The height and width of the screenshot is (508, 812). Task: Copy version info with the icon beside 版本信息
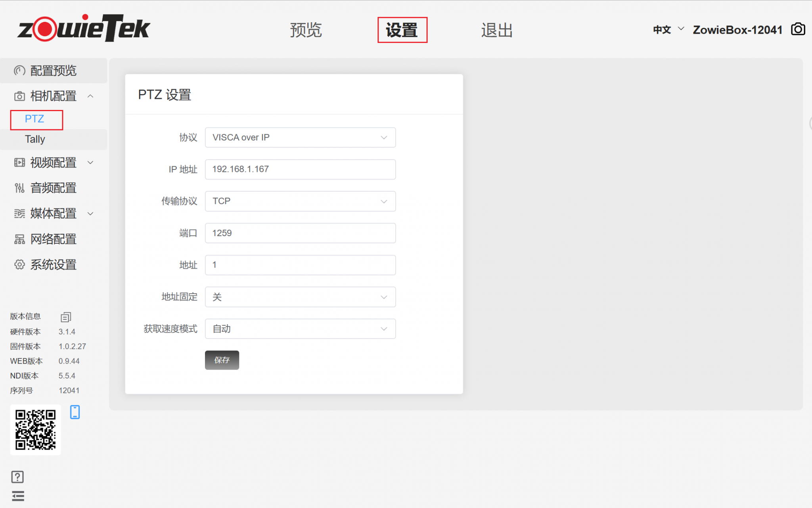[x=66, y=317]
